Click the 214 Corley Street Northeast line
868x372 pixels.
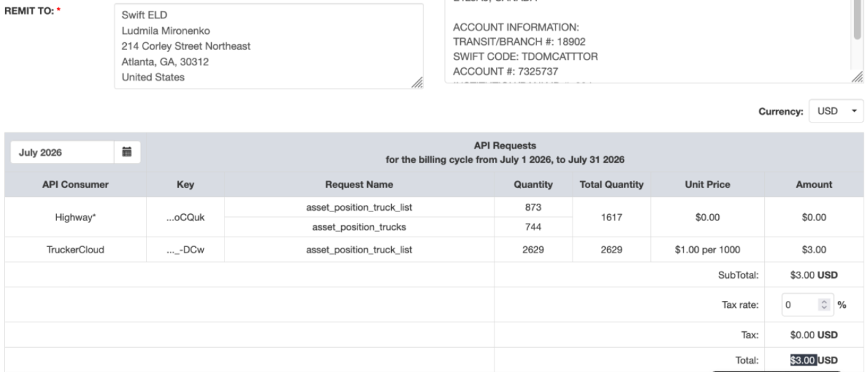[186, 46]
